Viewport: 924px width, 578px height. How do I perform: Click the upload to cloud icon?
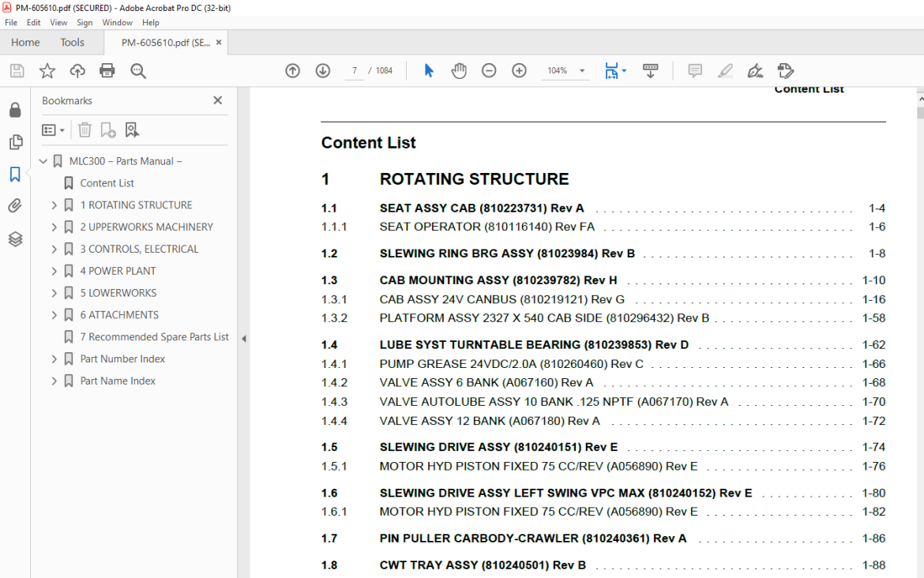coord(77,71)
